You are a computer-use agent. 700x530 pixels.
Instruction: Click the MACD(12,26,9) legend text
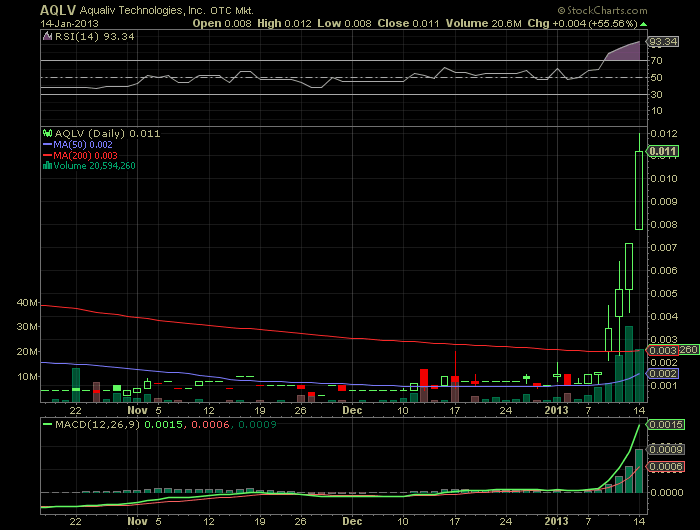(96, 424)
